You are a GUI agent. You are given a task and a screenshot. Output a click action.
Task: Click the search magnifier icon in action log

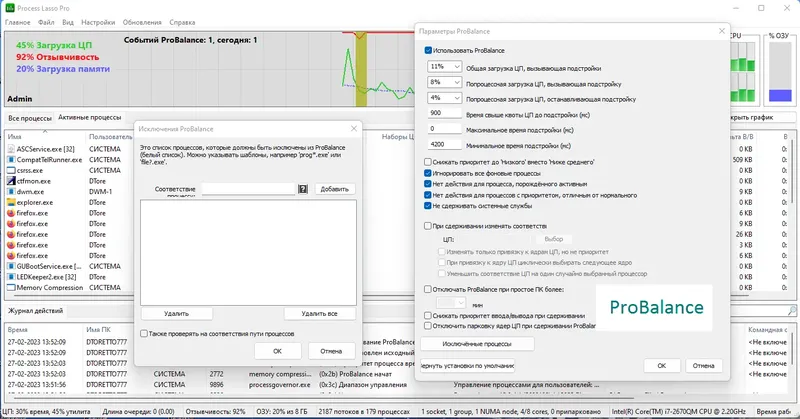click(792, 310)
